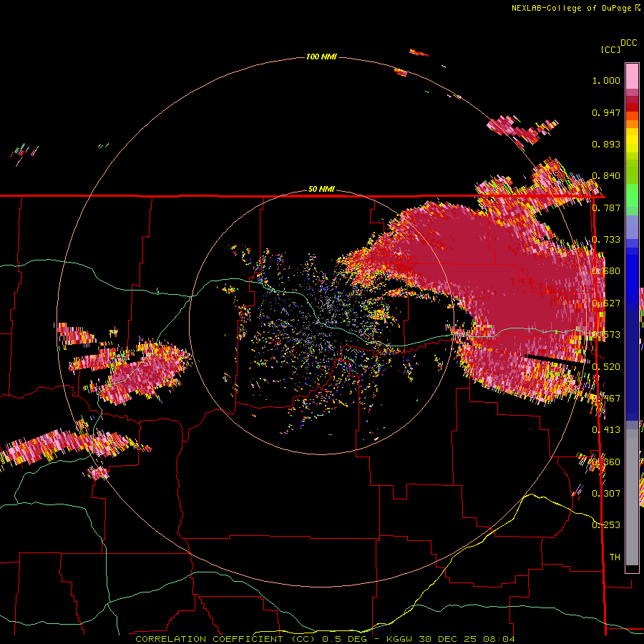Click the 0.253 legend value
Screen dimensions: 644x644
point(606,525)
